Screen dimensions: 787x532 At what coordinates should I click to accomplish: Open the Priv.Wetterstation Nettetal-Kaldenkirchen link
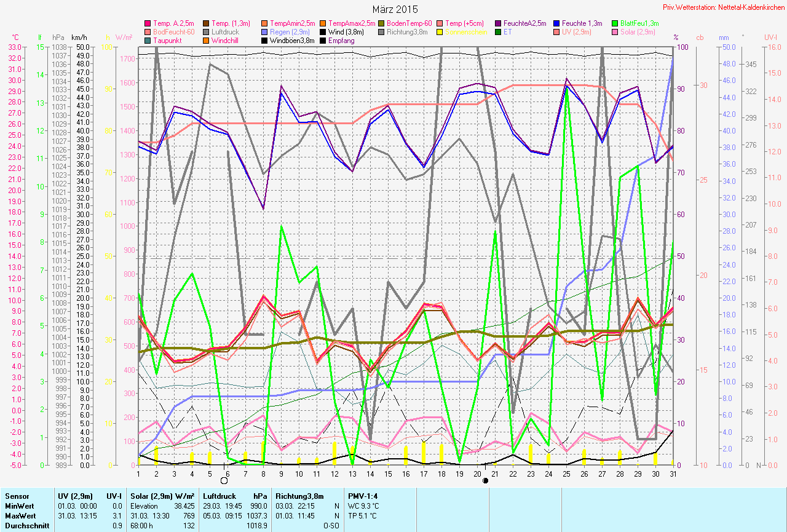tap(724, 7)
